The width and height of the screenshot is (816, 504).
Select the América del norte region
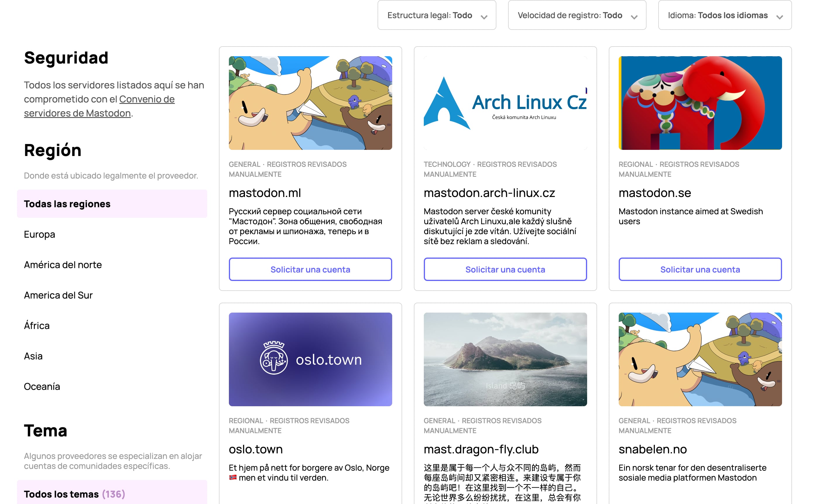[x=63, y=265]
